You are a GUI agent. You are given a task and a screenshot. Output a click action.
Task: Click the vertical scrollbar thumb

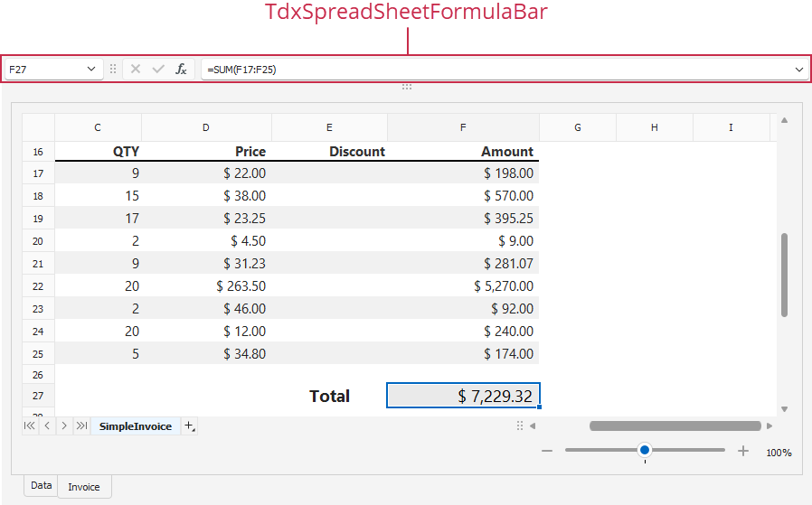click(x=785, y=275)
